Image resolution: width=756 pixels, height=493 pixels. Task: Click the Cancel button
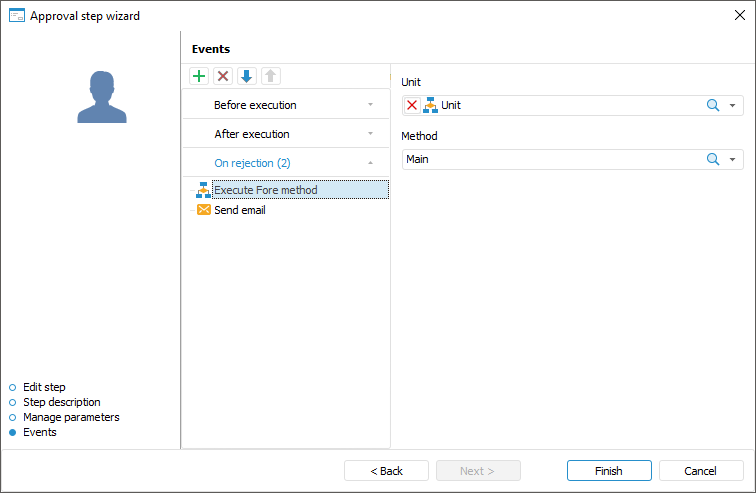tap(700, 471)
